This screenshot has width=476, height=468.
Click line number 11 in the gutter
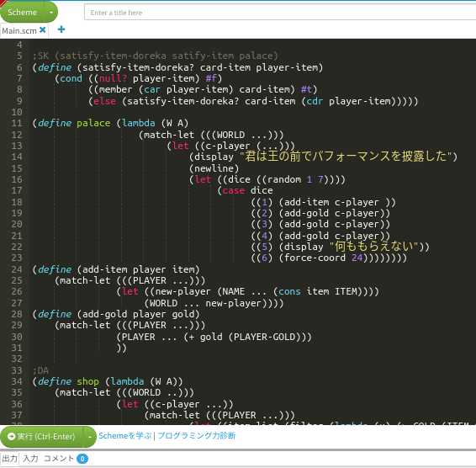click(17, 123)
